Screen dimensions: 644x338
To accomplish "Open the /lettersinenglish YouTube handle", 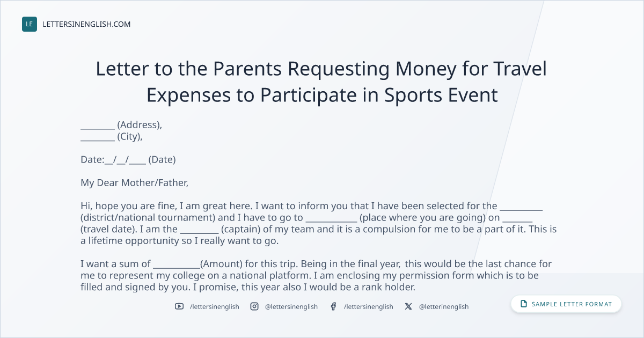I will click(x=215, y=306).
